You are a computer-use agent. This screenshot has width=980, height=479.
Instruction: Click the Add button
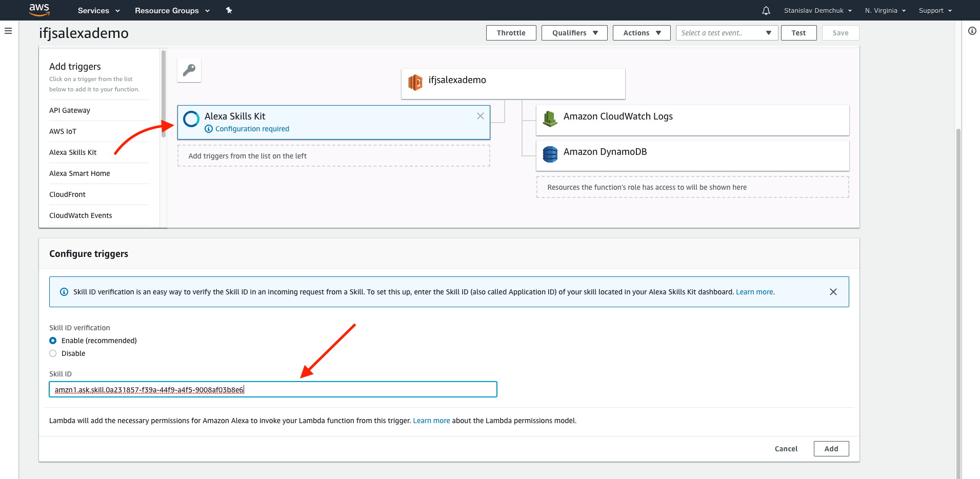[831, 449]
